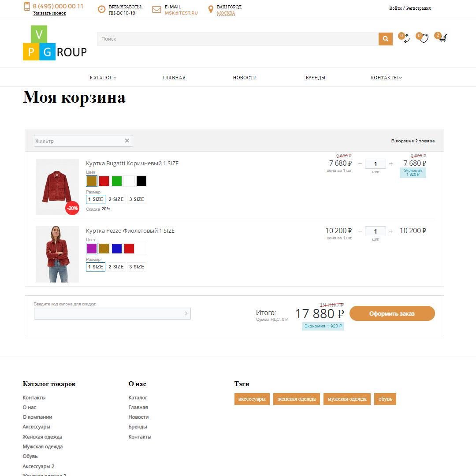
Task: Go to the Новости menu item
Action: click(245, 78)
